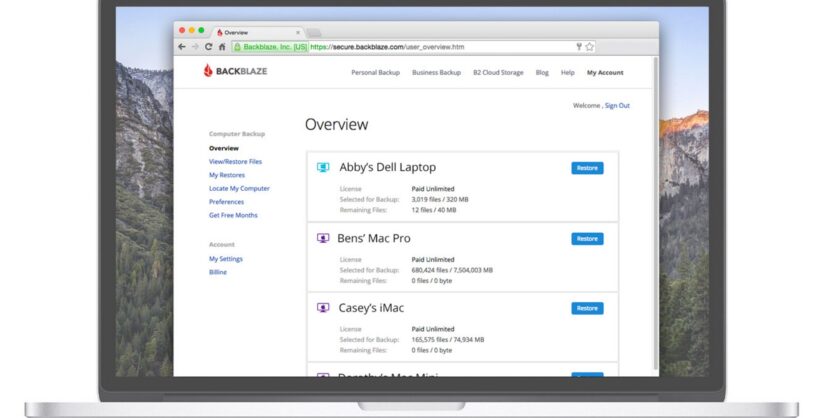Click Casey's iMac computer icon

(x=323, y=308)
